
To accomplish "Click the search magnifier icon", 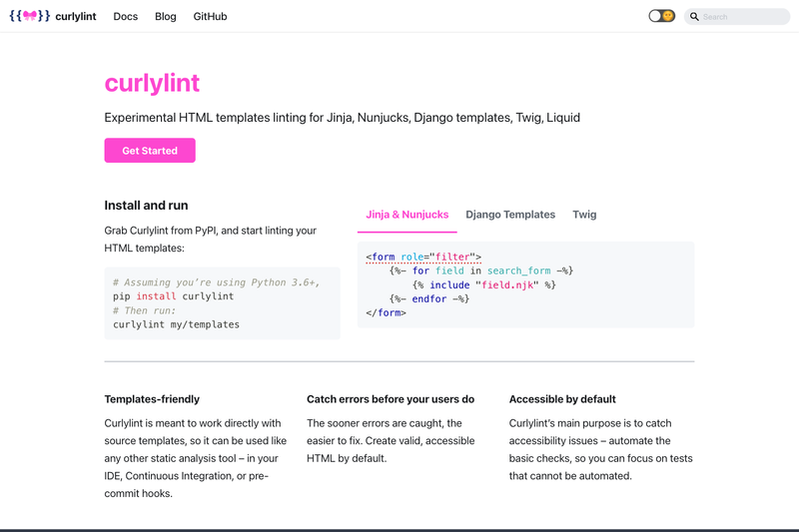I will [694, 17].
